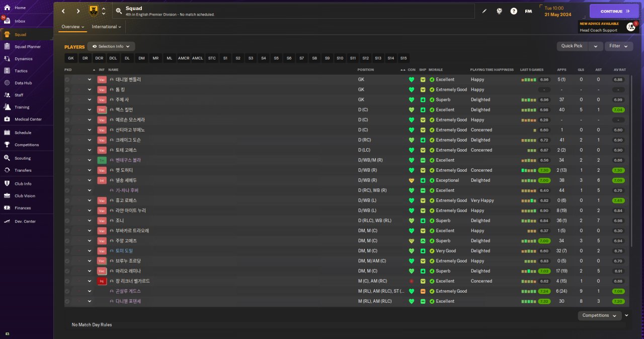Open the Data Hub sidebar icon
Viewport: 644px width, 339px height.
[7, 83]
